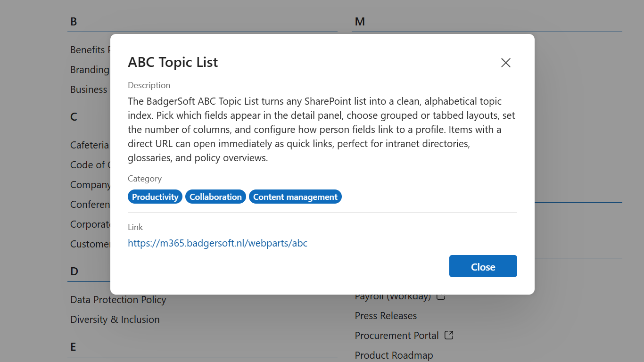Click the Customer topic under letter C
This screenshot has width=644, height=362.
tap(90, 244)
